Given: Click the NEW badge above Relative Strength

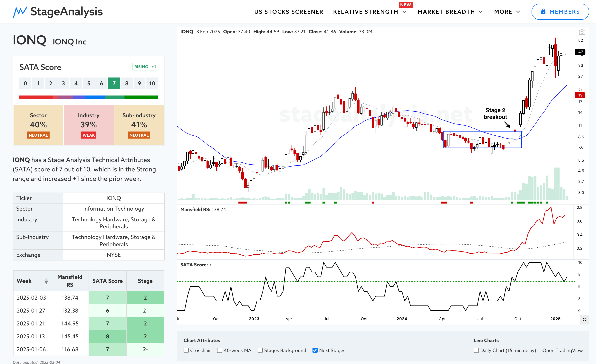Looking at the screenshot, I should click(x=406, y=5).
